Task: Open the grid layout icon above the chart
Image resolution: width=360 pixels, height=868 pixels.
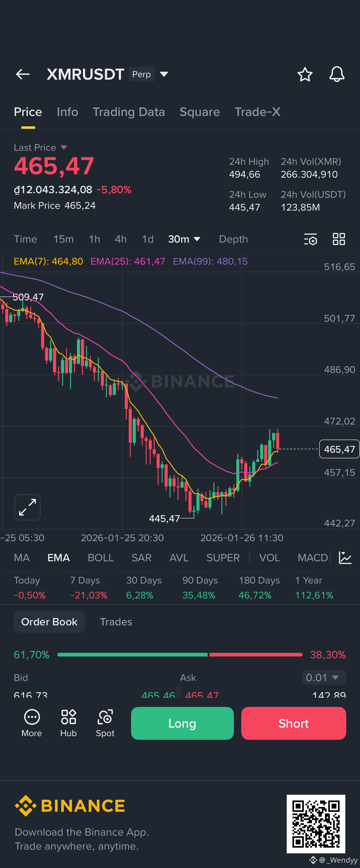Action: [338, 239]
